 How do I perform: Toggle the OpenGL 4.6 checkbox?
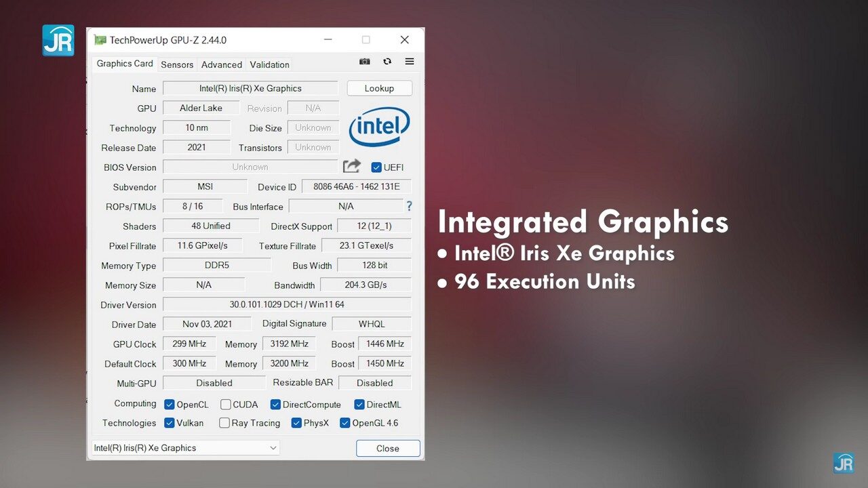345,423
